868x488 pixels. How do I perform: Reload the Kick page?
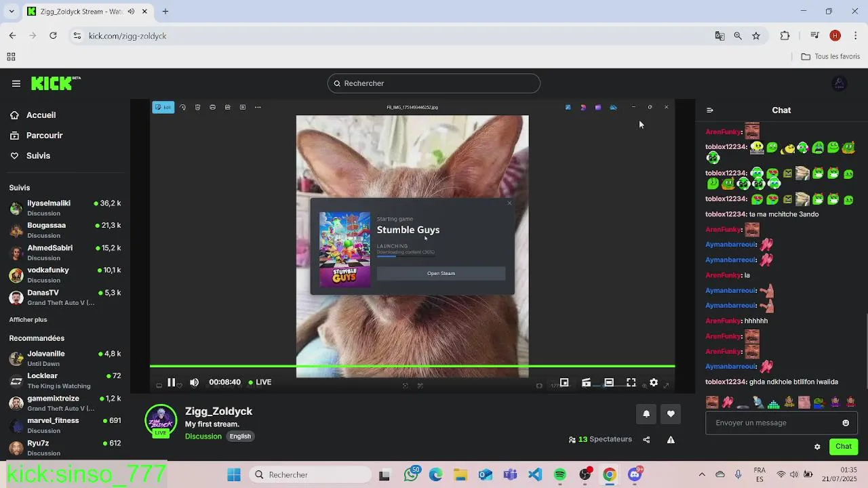[53, 36]
